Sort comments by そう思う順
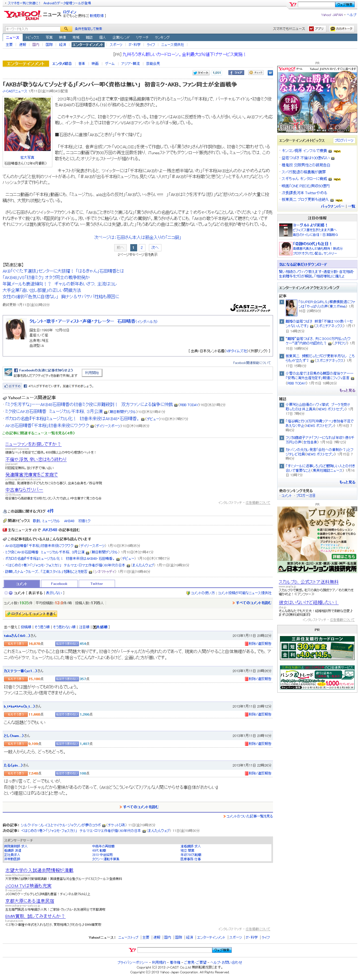Screen dimensions: 360x980 [x=42, y=627]
